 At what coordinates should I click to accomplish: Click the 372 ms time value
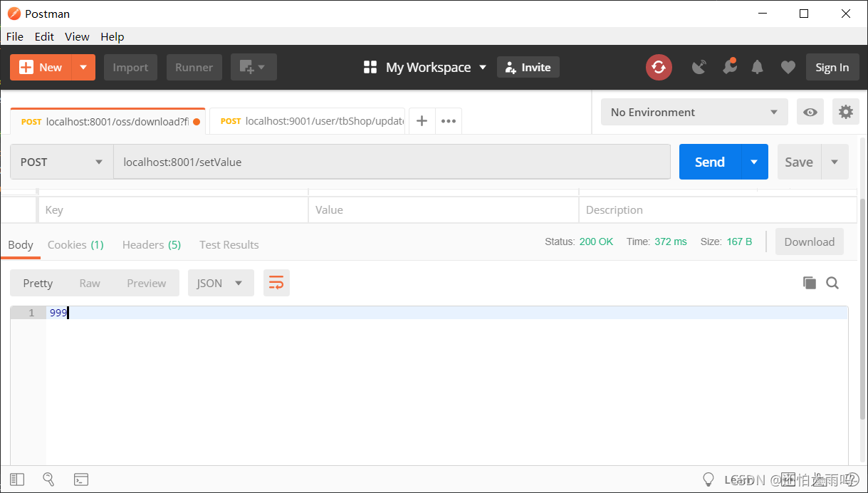(671, 242)
